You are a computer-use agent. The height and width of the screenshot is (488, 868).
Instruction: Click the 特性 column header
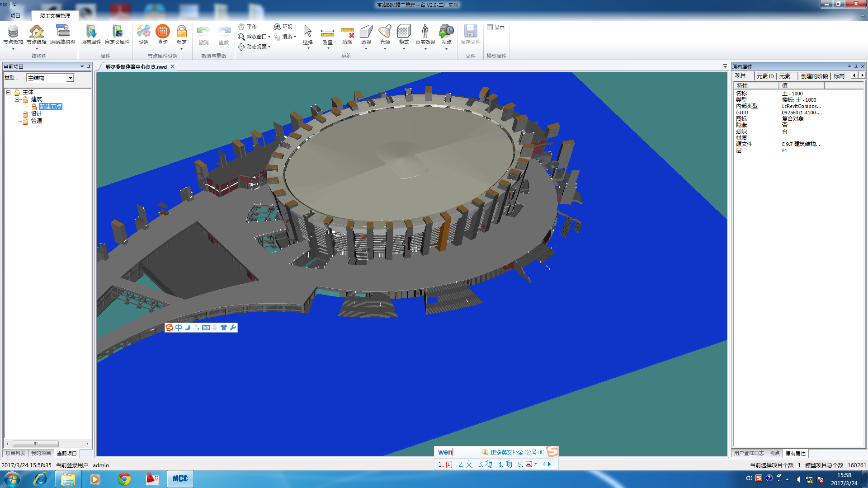click(x=756, y=86)
